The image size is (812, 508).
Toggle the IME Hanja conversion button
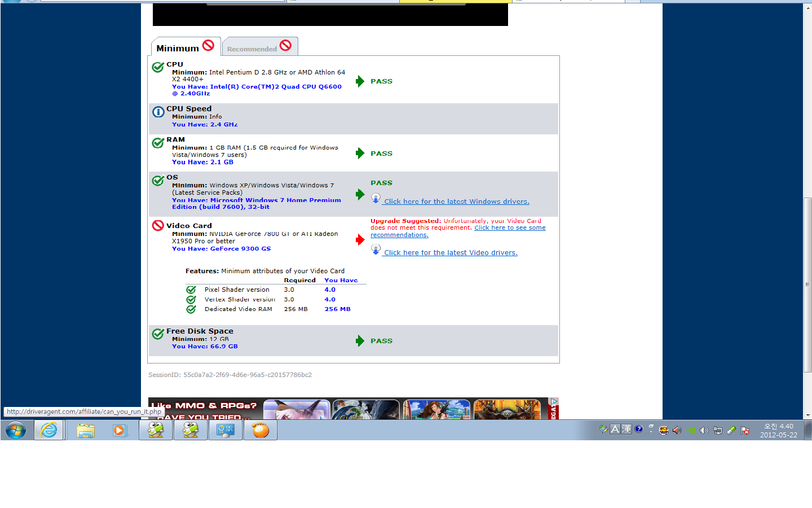(x=626, y=429)
